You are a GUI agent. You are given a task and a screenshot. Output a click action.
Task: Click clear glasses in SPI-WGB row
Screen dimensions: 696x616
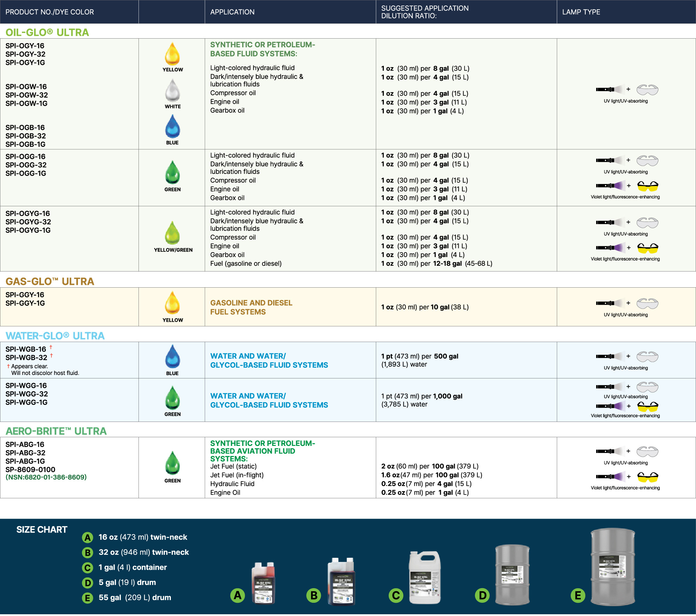click(x=647, y=357)
